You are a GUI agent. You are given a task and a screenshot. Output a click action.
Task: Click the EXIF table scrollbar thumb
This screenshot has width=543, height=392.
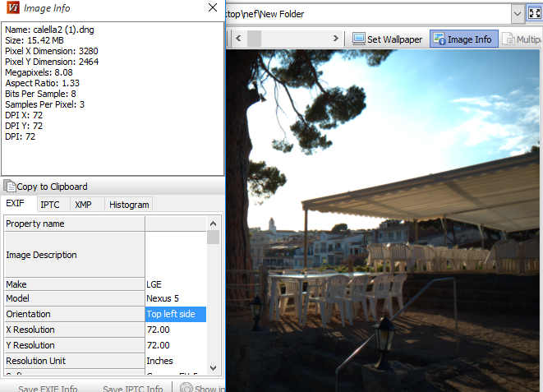pyautogui.click(x=214, y=238)
